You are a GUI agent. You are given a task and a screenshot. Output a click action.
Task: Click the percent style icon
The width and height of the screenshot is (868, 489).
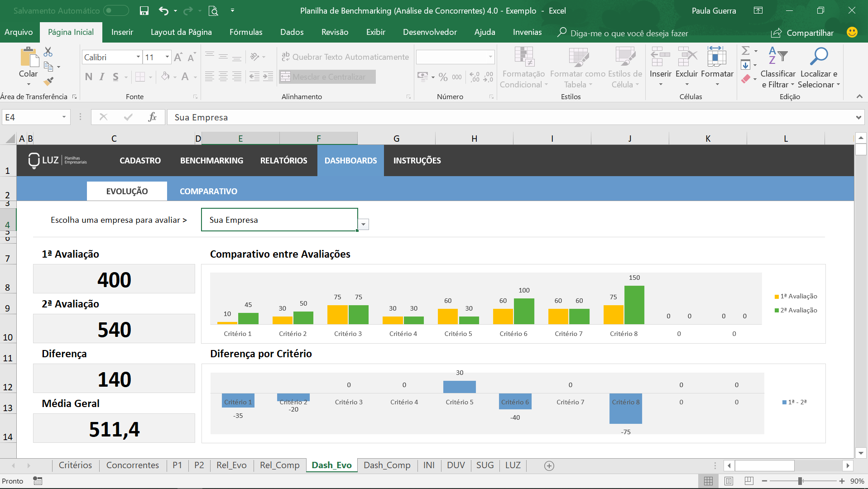pyautogui.click(x=443, y=77)
